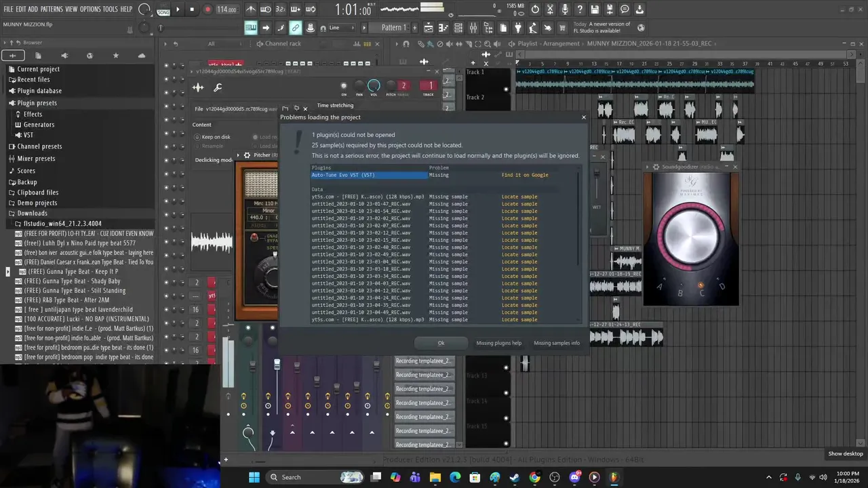This screenshot has height=488, width=868.
Task: Click the PAN knob in channel settings
Action: (x=359, y=85)
